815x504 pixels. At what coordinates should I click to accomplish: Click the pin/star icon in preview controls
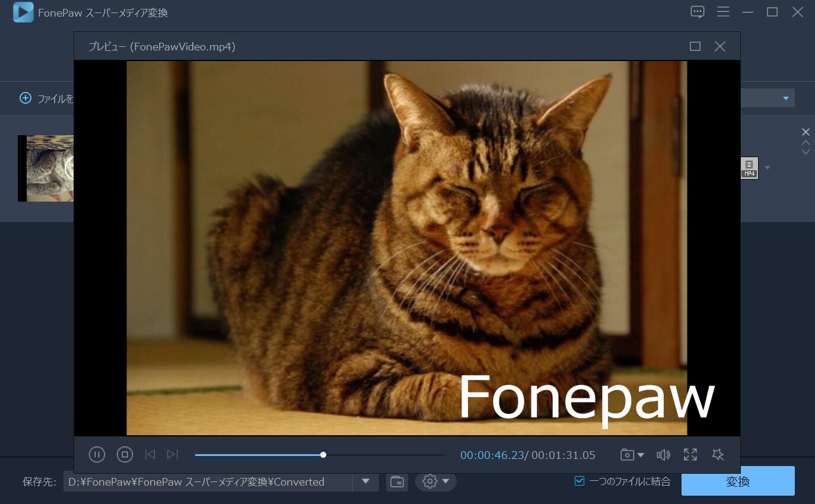coord(718,455)
